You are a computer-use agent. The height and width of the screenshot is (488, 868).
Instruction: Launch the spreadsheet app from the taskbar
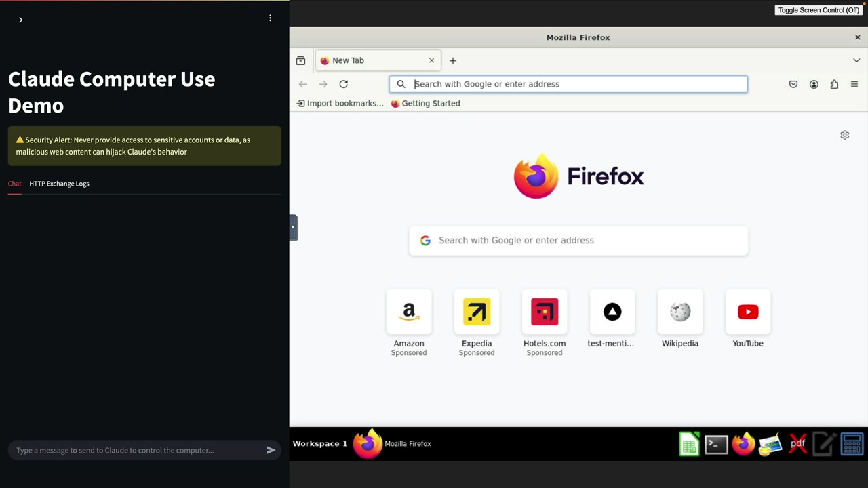[x=689, y=445]
